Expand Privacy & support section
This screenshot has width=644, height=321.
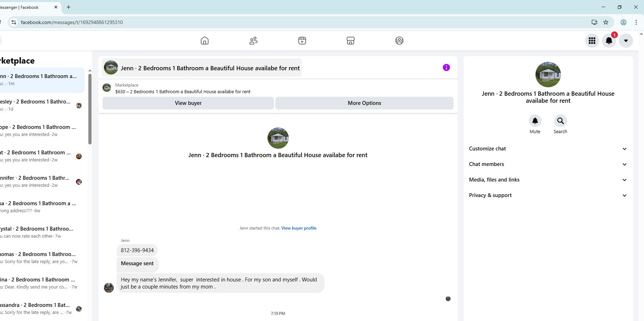(548, 195)
